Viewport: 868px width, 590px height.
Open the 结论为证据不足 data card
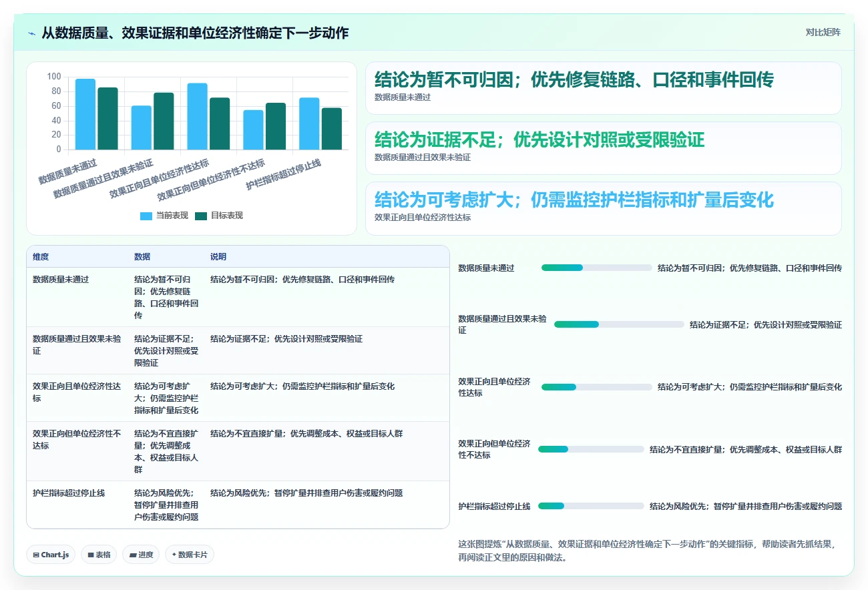coord(603,148)
